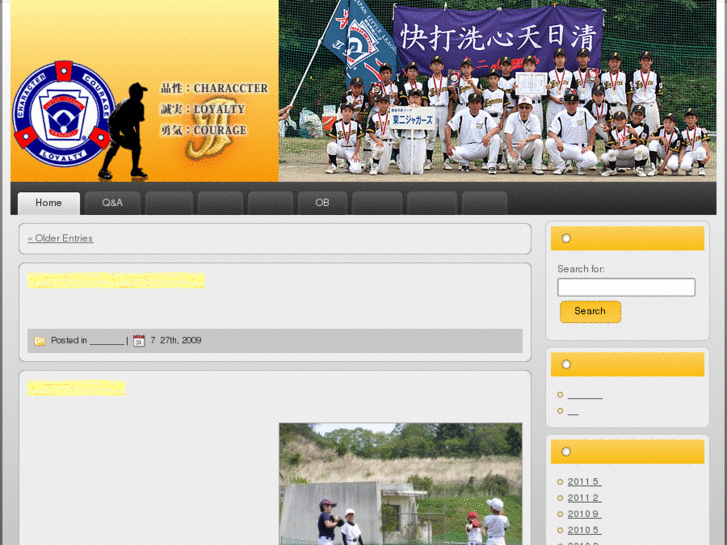Open the first post's highlighted title
This screenshot has width=727, height=545.
coord(116,281)
